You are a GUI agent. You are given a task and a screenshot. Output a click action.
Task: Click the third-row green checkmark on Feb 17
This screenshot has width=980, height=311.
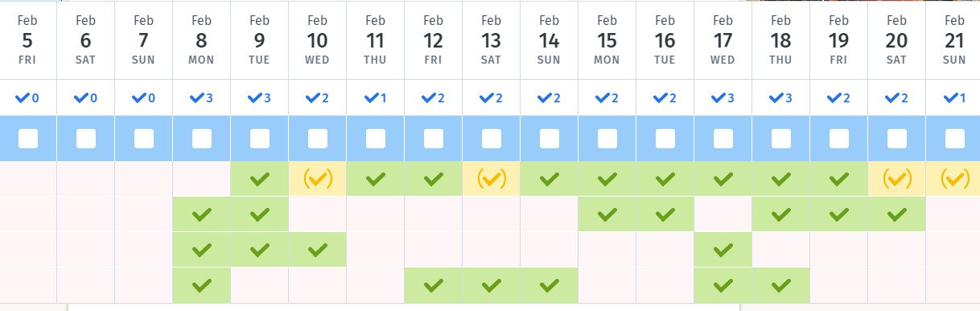tap(723, 250)
